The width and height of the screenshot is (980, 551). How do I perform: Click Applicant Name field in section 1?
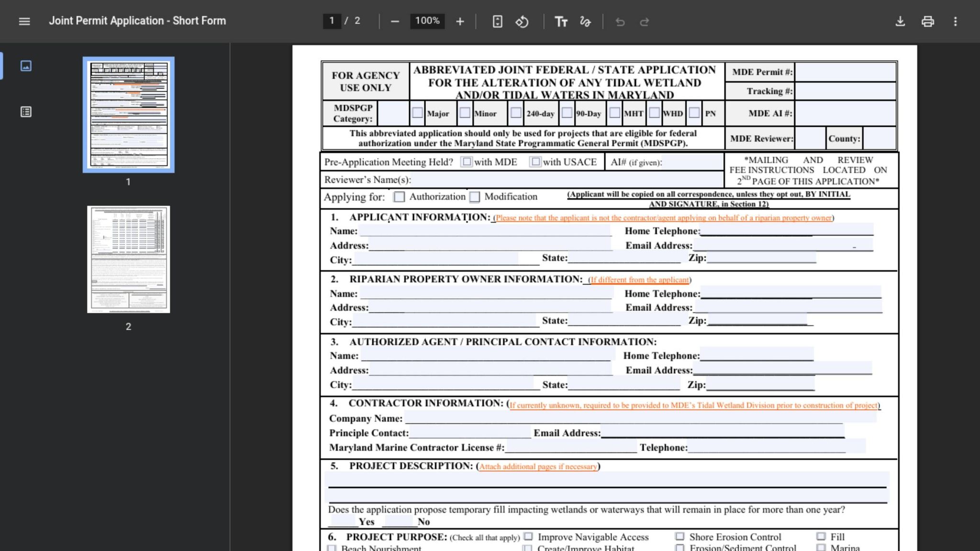(485, 230)
